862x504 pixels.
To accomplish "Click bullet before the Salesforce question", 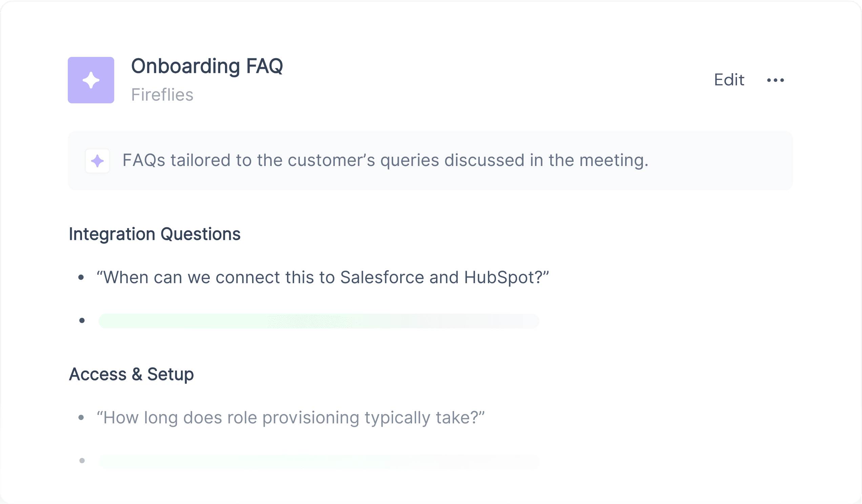I will pyautogui.click(x=81, y=277).
